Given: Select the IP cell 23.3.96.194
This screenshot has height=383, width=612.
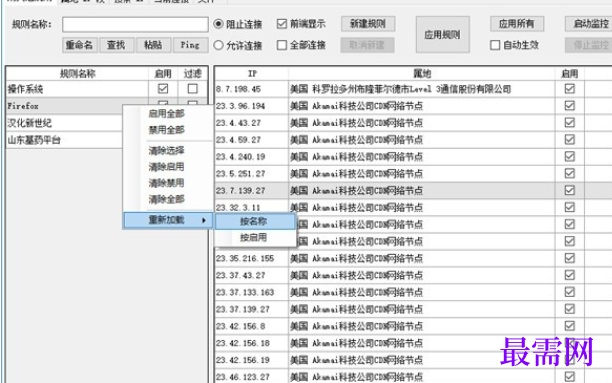Looking at the screenshot, I should (252, 106).
